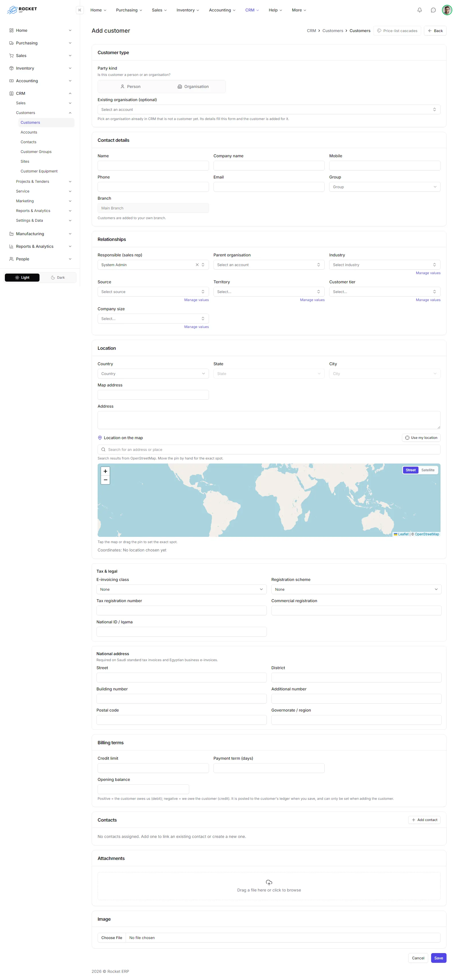The width and height of the screenshot is (458, 980).
Task: Click Add contact button
Action: 424,820
